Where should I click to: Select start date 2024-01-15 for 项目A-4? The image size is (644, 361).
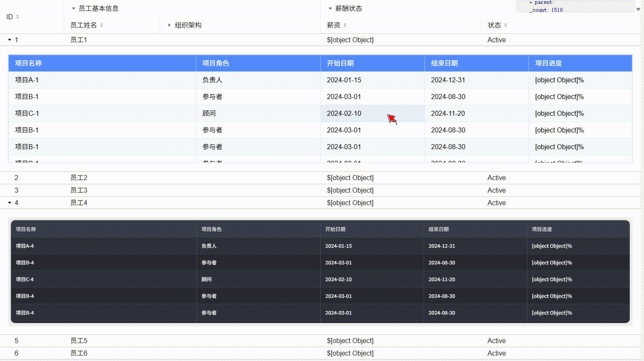tap(372, 246)
